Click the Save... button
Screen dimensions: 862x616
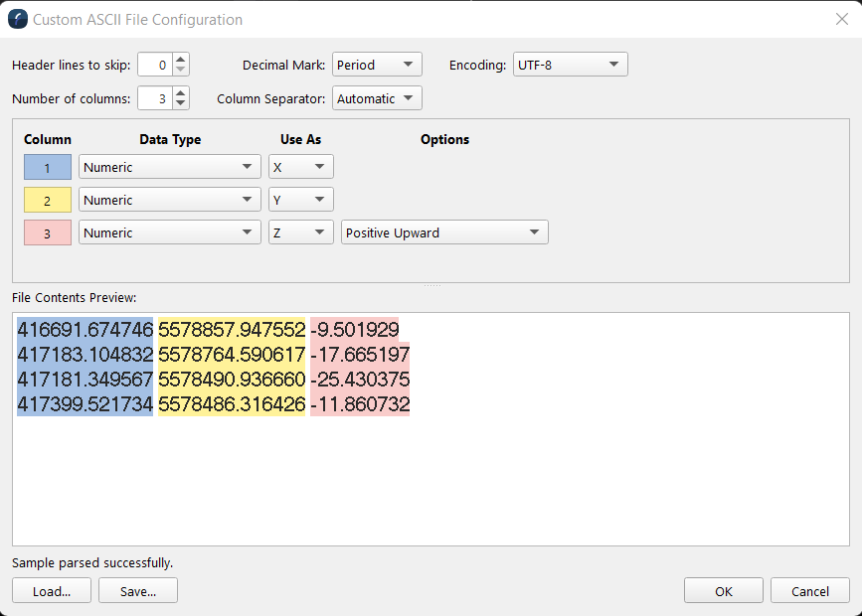pos(137,590)
